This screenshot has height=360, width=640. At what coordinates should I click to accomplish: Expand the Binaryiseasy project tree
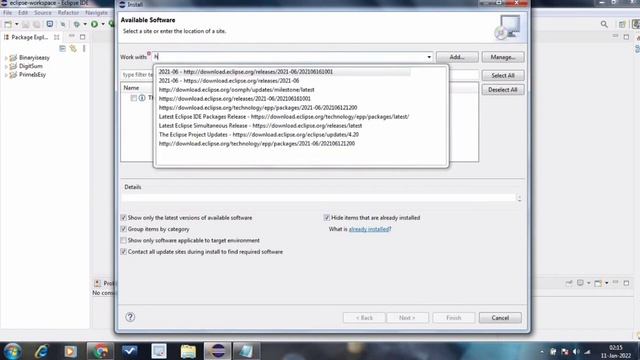(6, 58)
